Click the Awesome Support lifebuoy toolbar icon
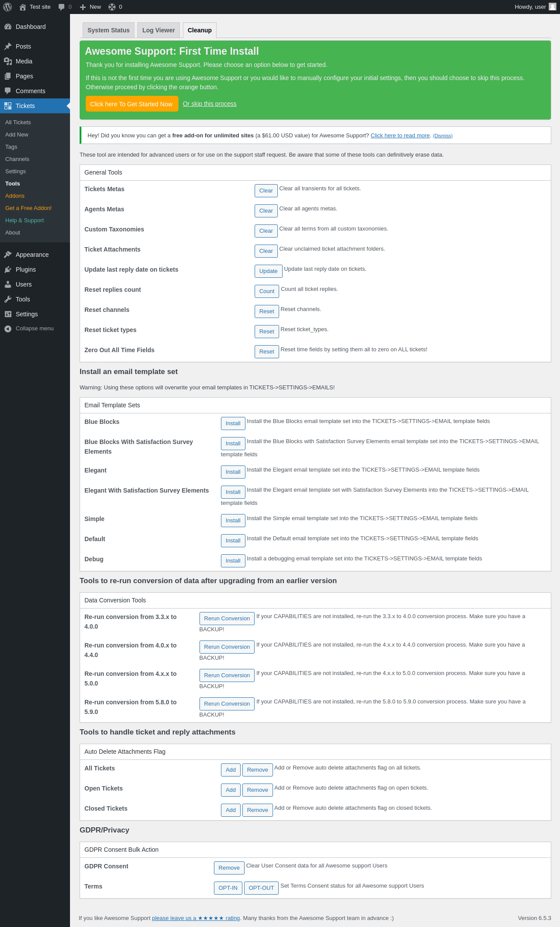The height and width of the screenshot is (927, 560). pyautogui.click(x=112, y=7)
